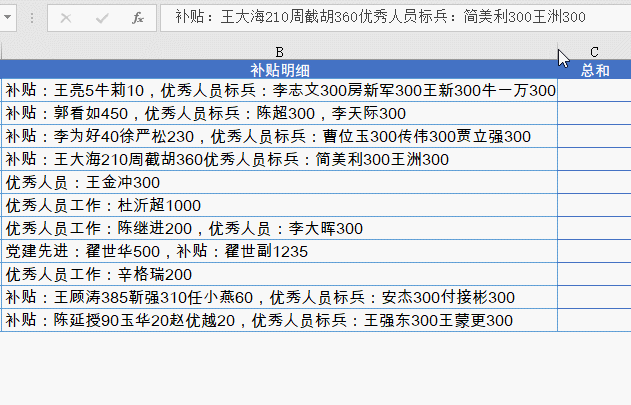The height and width of the screenshot is (405, 631).
Task: Select cell 优秀人员：王金冲300
Action: (x=279, y=182)
